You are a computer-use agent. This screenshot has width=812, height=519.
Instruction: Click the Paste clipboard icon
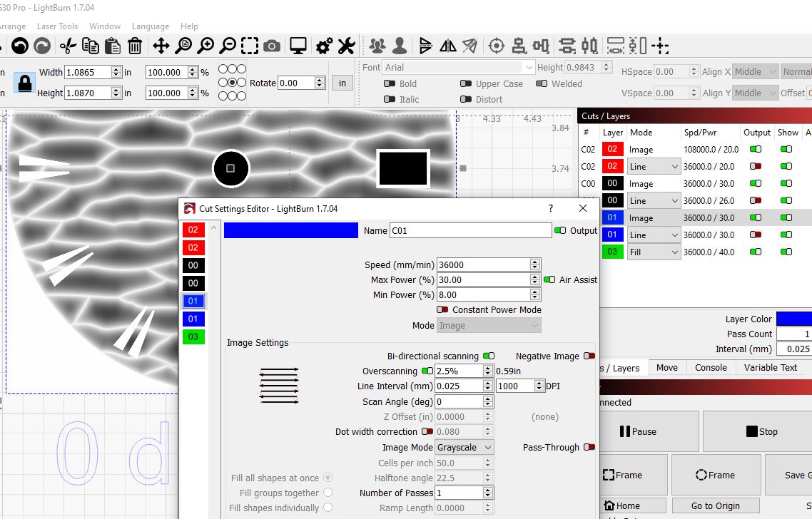pos(112,46)
